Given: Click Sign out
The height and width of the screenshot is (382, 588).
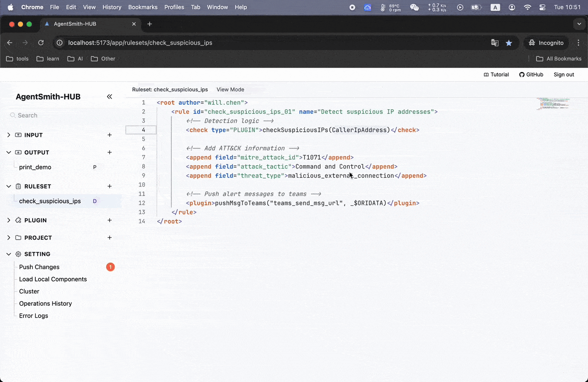Looking at the screenshot, I should [564, 74].
